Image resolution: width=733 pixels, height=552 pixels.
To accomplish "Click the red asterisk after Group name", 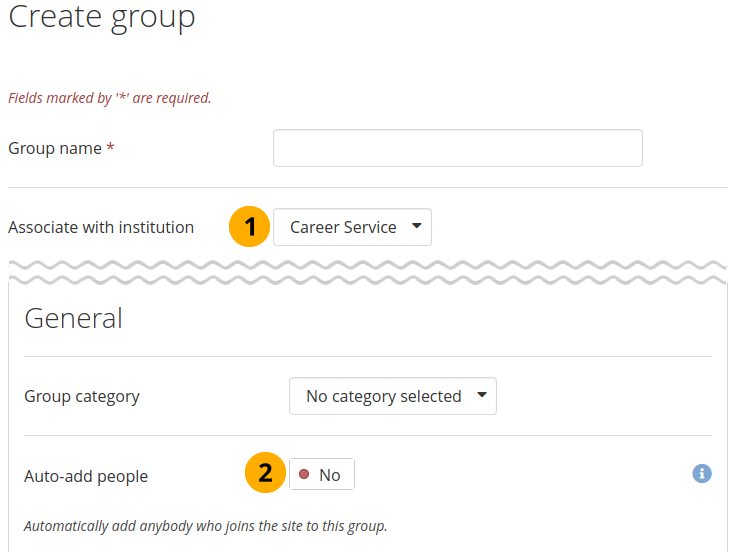I will pyautogui.click(x=110, y=148).
